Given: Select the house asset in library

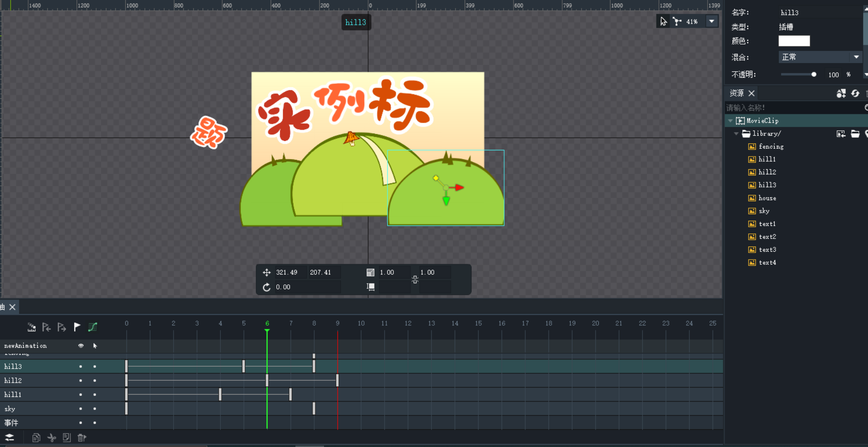Looking at the screenshot, I should (767, 198).
